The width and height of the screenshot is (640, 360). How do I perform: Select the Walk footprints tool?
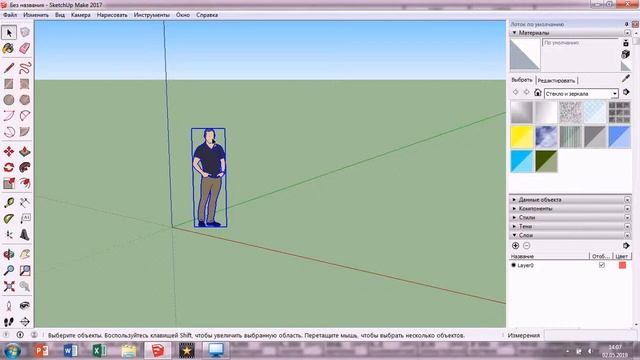point(9,322)
